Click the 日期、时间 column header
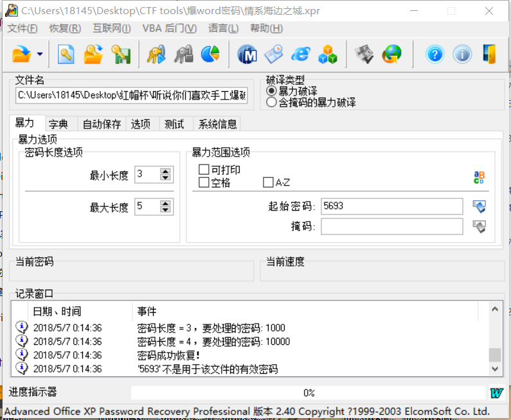Viewport: 511px width, 420px height. (x=80, y=311)
